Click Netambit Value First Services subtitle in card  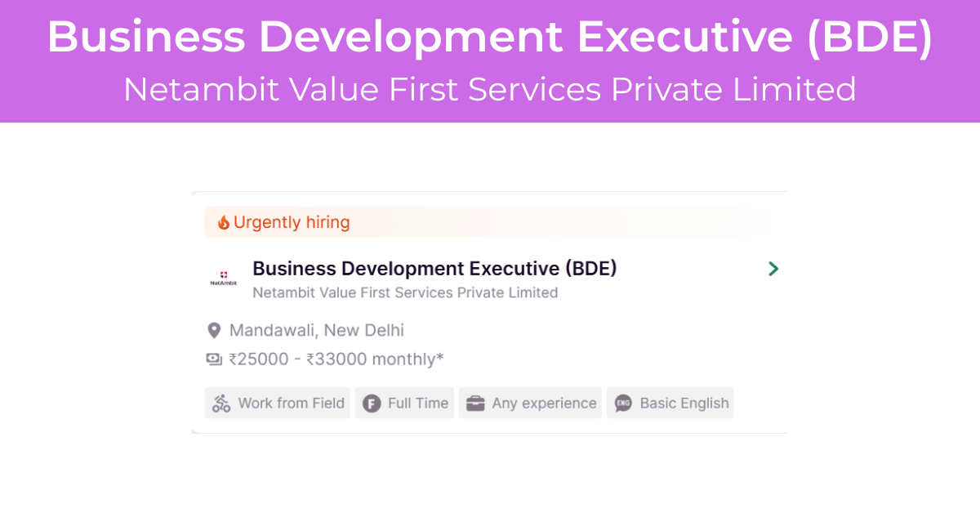pos(405,292)
